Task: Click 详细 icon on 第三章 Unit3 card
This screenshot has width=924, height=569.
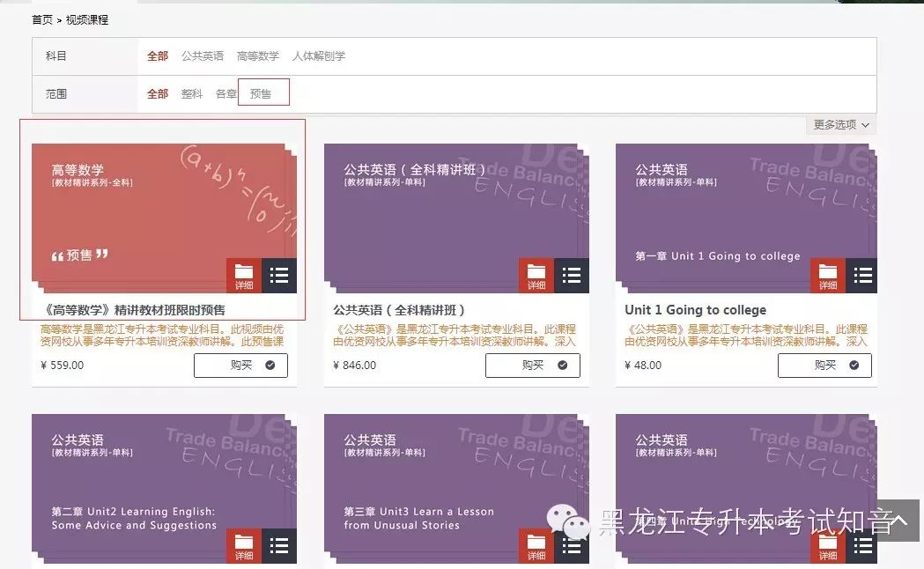Action: pyautogui.click(x=536, y=546)
